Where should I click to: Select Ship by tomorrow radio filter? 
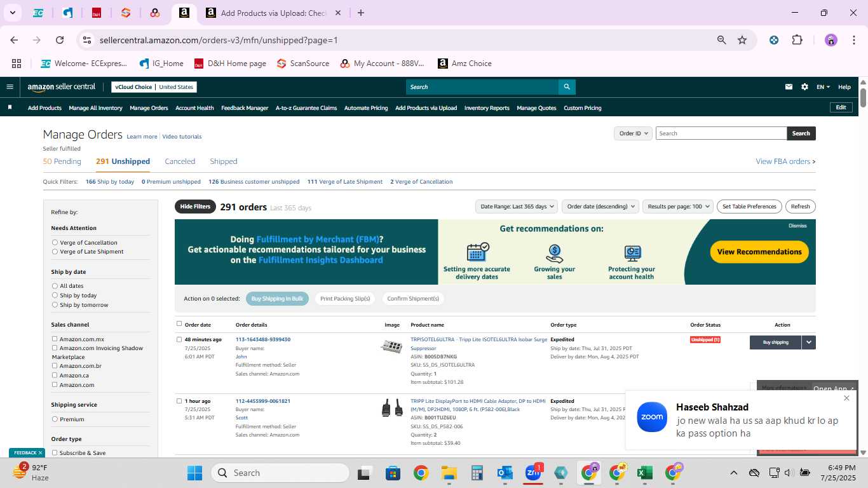(55, 305)
